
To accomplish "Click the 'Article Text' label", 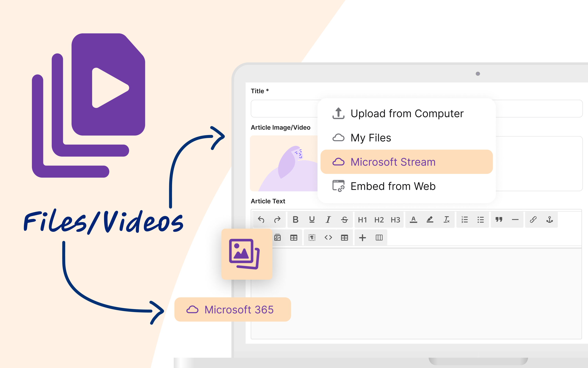I will click(x=268, y=201).
